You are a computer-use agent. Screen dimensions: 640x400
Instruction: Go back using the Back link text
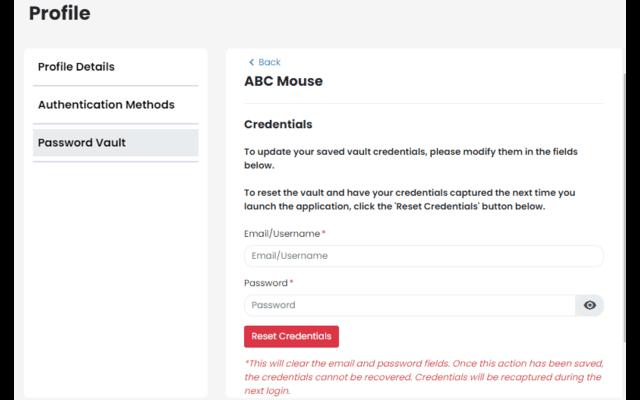(269, 62)
